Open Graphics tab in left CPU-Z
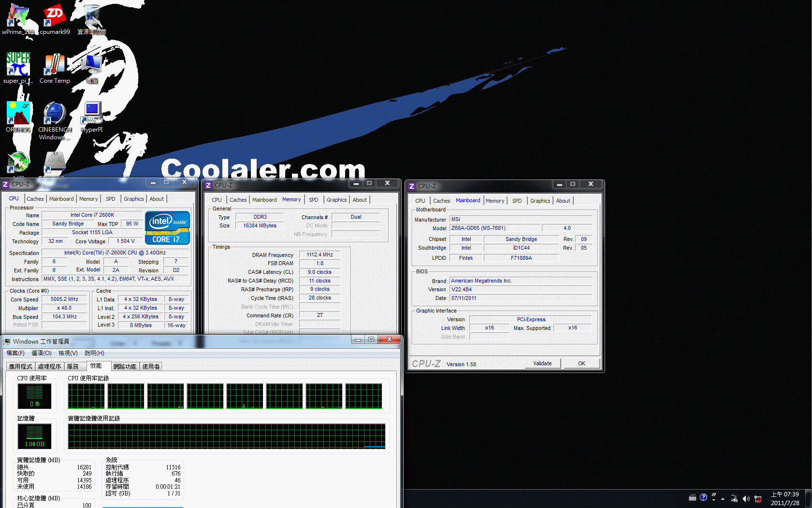This screenshot has height=508, width=812. pyautogui.click(x=134, y=199)
